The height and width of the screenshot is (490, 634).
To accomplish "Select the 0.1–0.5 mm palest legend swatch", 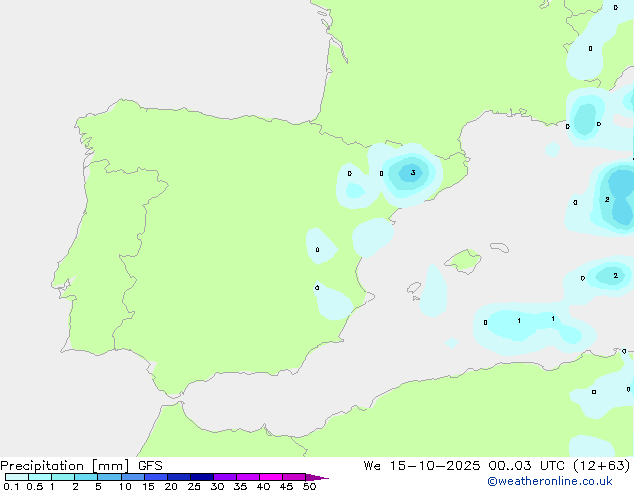I will click(17, 477).
